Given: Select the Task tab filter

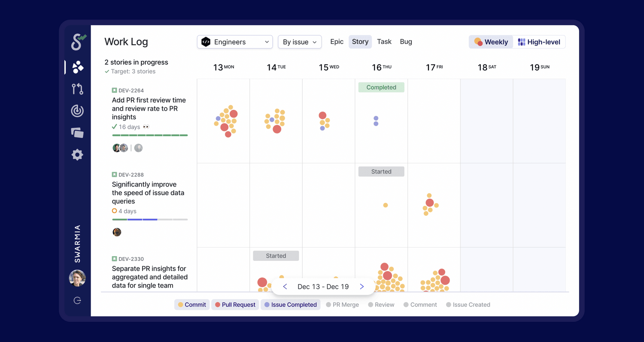Looking at the screenshot, I should click(x=384, y=42).
